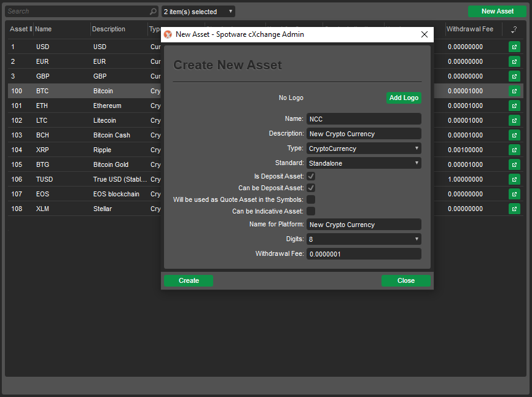This screenshot has width=532, height=397.
Task: Enable Quote Asset in the Symbols checkbox
Action: point(311,199)
